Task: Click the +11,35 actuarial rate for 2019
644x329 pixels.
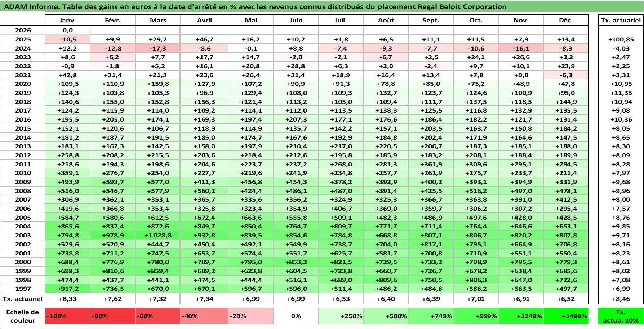Action: [621, 93]
